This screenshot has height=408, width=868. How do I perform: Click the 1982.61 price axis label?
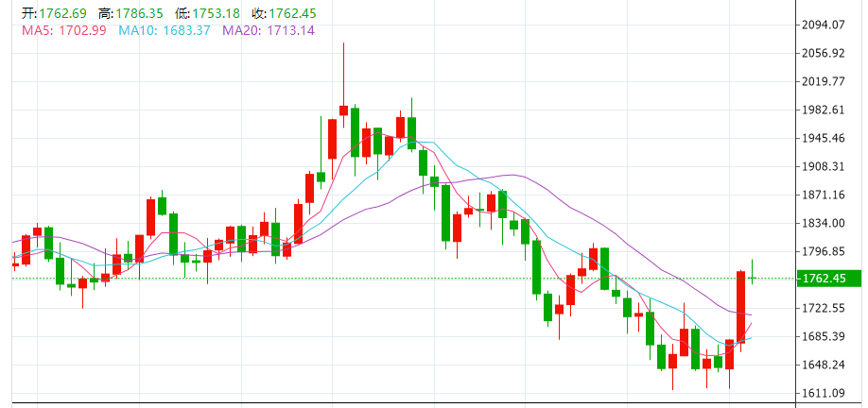tap(824, 110)
